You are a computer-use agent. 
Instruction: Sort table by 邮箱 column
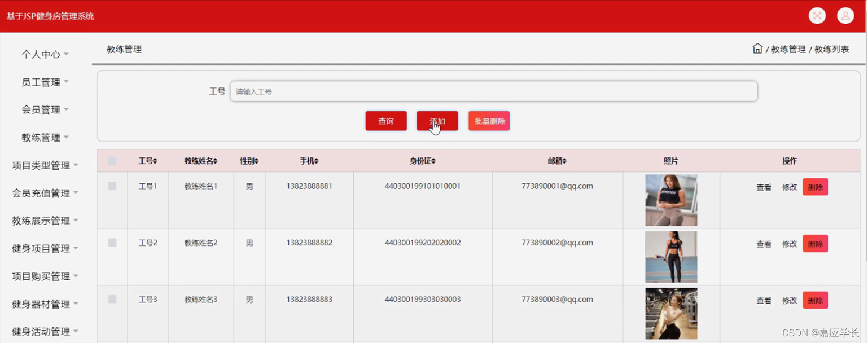pos(557,161)
